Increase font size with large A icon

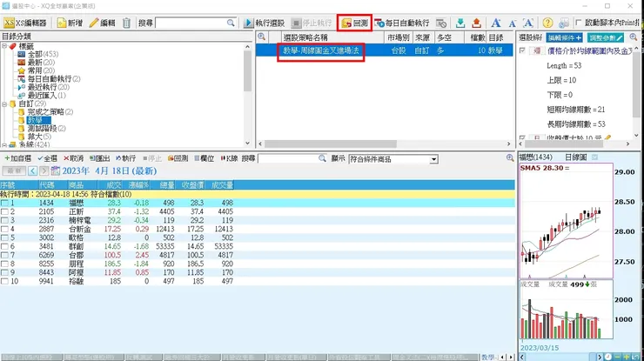click(496, 23)
